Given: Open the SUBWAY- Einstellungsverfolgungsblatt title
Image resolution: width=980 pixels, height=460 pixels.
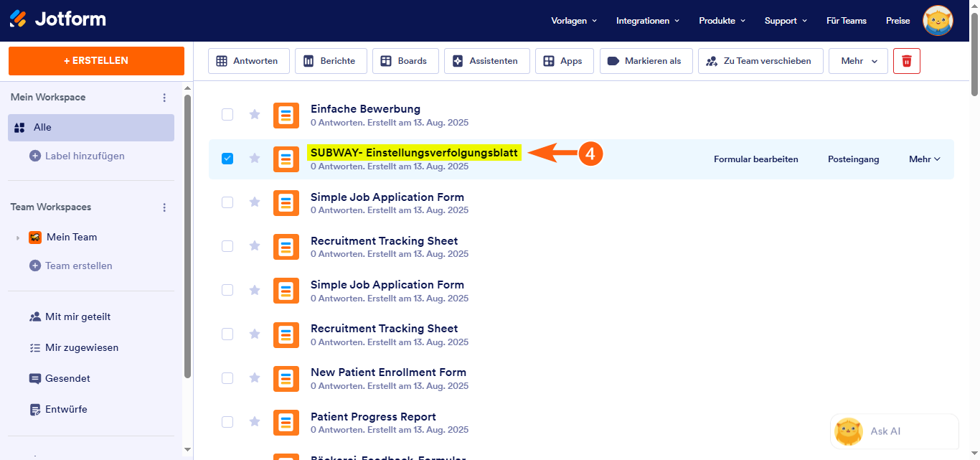Looking at the screenshot, I should point(414,153).
